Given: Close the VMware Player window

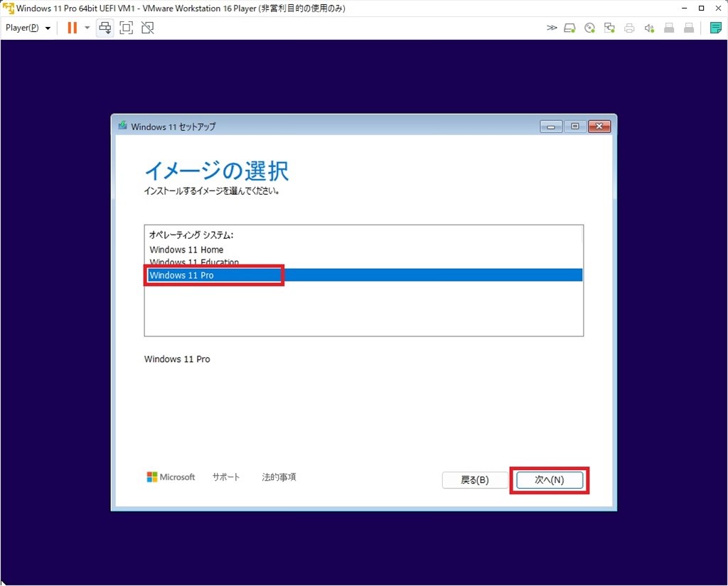Looking at the screenshot, I should (x=718, y=9).
